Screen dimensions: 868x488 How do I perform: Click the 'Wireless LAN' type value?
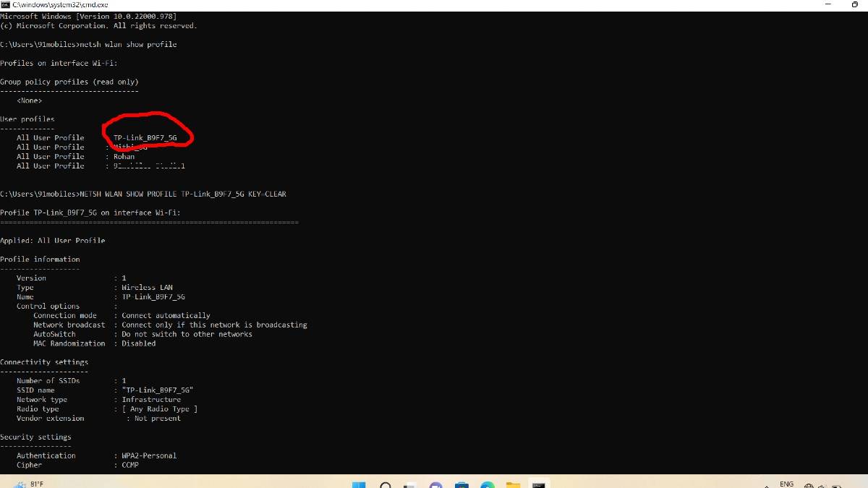(147, 288)
